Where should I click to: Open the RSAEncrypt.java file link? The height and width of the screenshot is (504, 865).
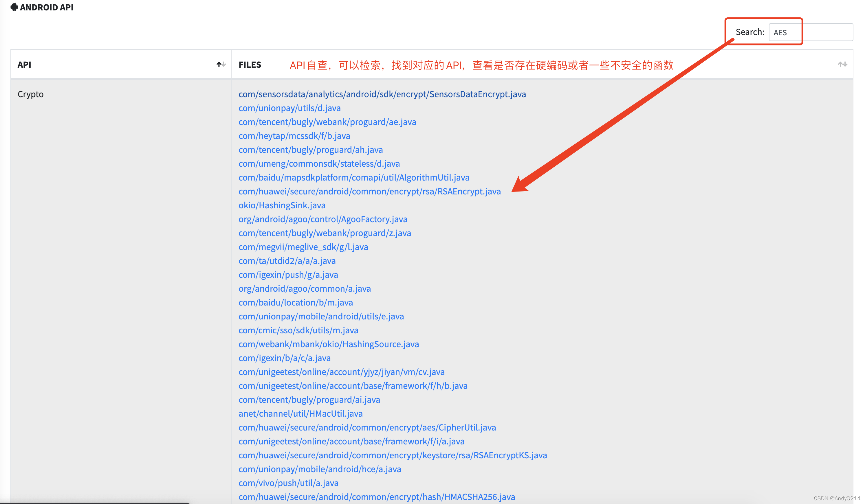369,192
